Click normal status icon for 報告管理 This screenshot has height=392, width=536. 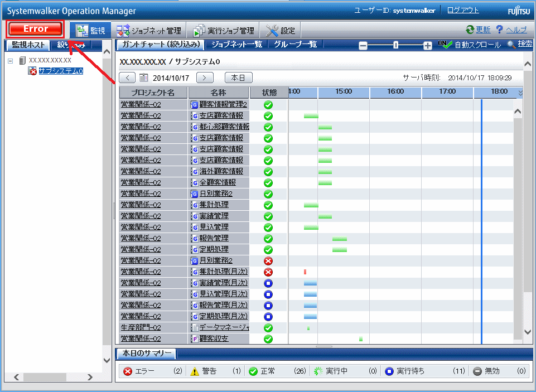(268, 239)
